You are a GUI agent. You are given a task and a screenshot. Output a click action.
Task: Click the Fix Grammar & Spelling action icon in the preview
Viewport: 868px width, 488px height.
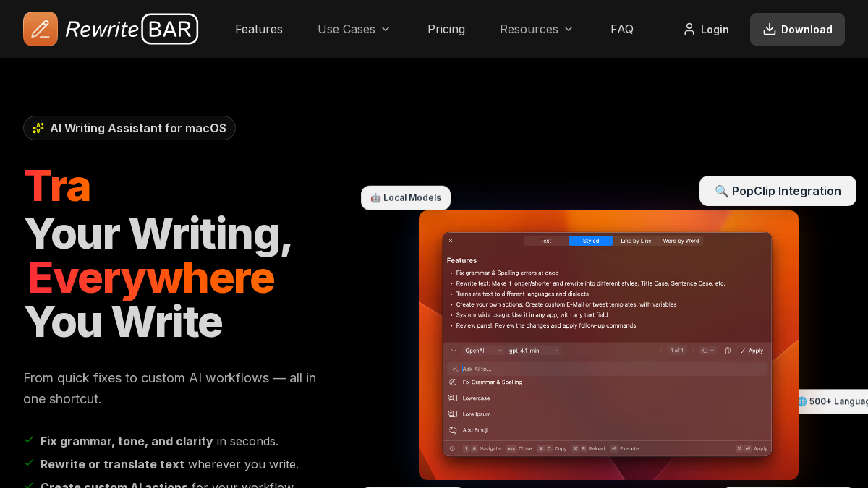pos(454,382)
